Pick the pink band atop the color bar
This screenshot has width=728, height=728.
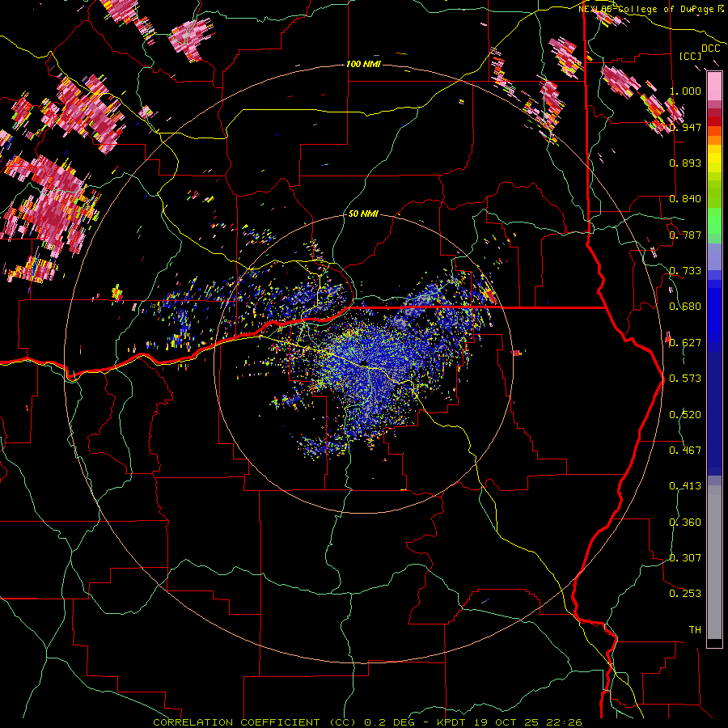(x=714, y=87)
